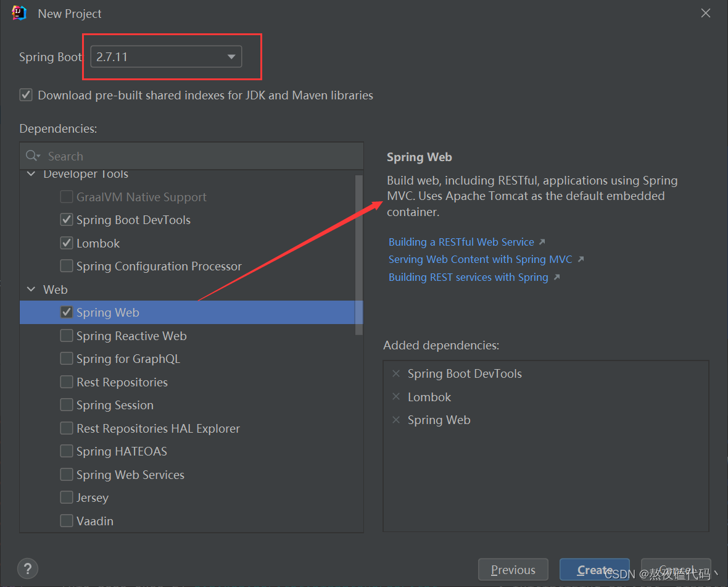This screenshot has width=728, height=587.
Task: Click the Create button
Action: [x=595, y=569]
